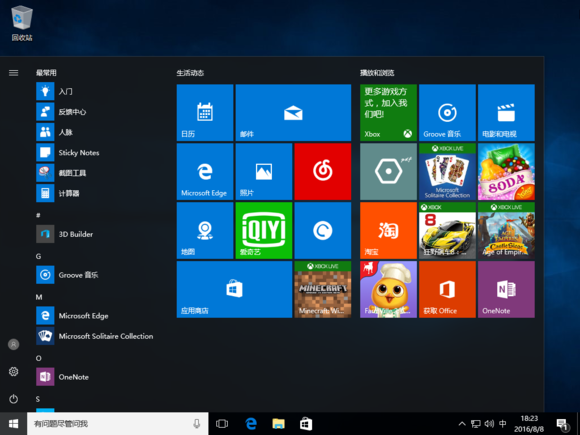Select the # letter group header
The height and width of the screenshot is (435, 580).
pos(38,215)
